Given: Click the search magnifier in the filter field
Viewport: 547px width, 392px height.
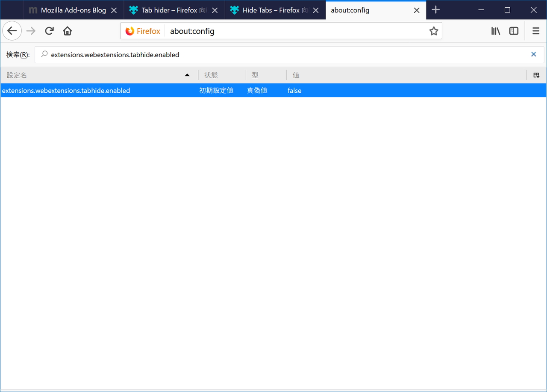Looking at the screenshot, I should point(44,54).
